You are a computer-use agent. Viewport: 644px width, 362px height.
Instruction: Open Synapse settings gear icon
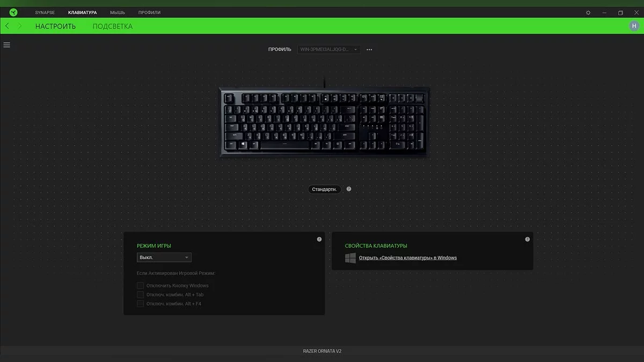[588, 12]
